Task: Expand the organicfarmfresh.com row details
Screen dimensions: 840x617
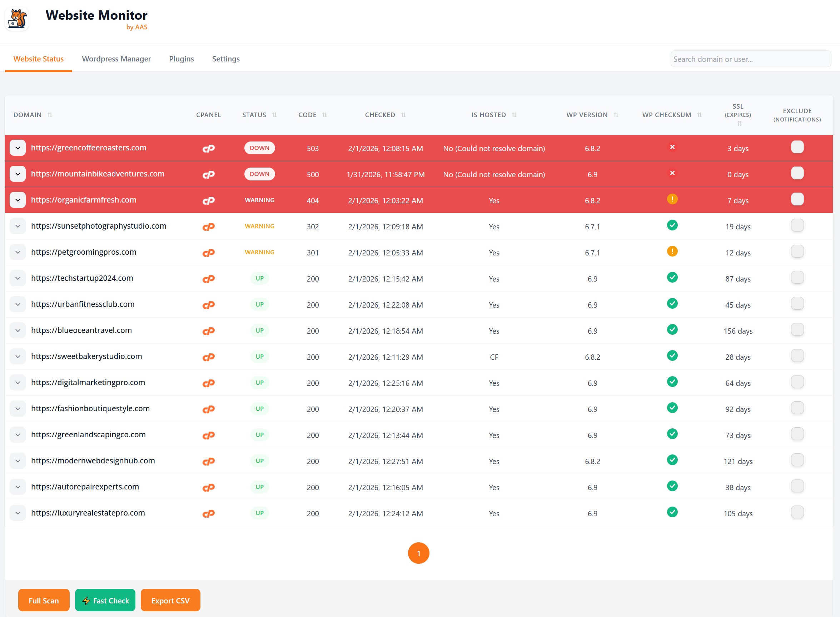Action: 18,200
